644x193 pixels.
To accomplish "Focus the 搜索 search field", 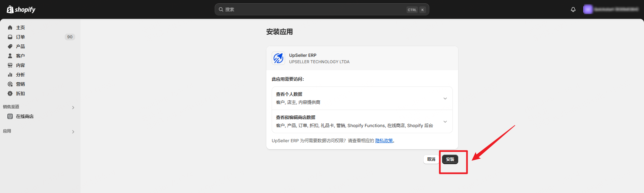I will pyautogui.click(x=322, y=9).
